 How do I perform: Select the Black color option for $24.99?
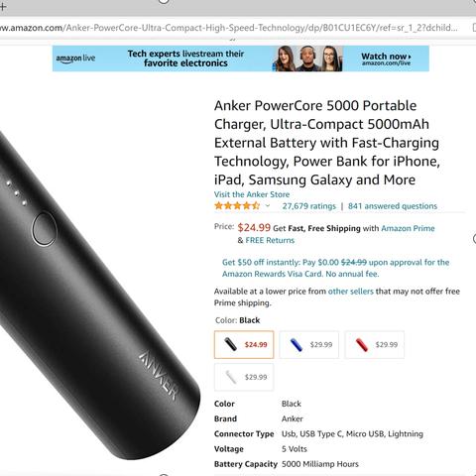pos(244,344)
